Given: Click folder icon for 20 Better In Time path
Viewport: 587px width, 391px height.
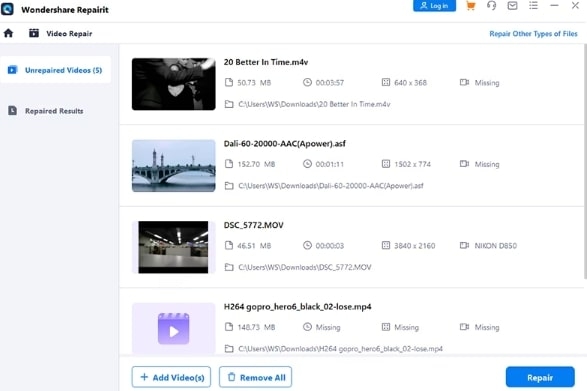Looking at the screenshot, I should point(229,104).
